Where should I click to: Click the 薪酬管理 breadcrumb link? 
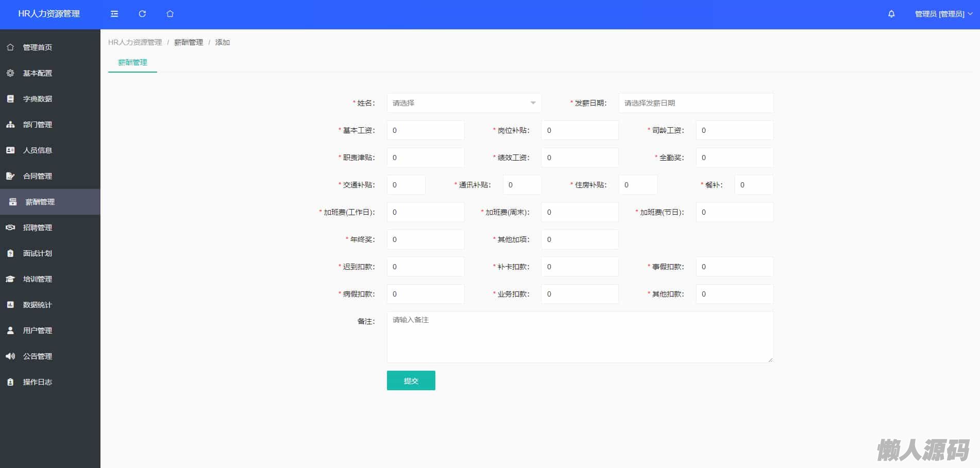(x=189, y=42)
